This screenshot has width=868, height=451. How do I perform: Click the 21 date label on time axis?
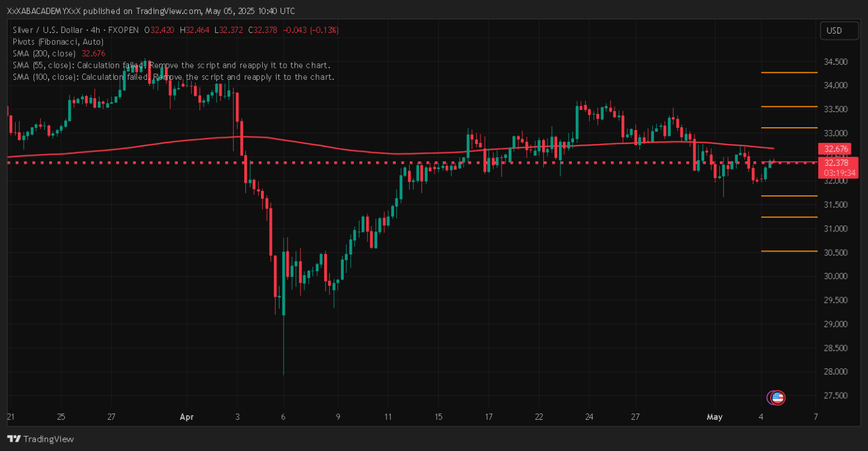click(x=10, y=417)
